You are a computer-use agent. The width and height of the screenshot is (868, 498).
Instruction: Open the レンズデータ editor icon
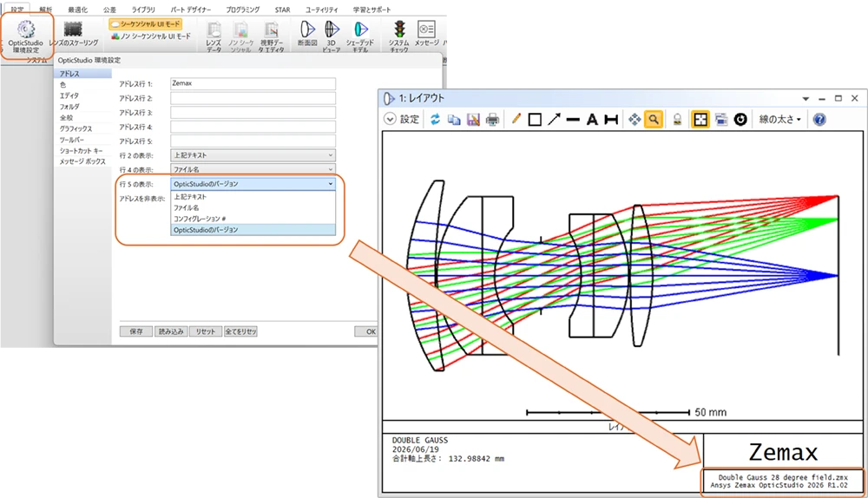[x=214, y=29]
